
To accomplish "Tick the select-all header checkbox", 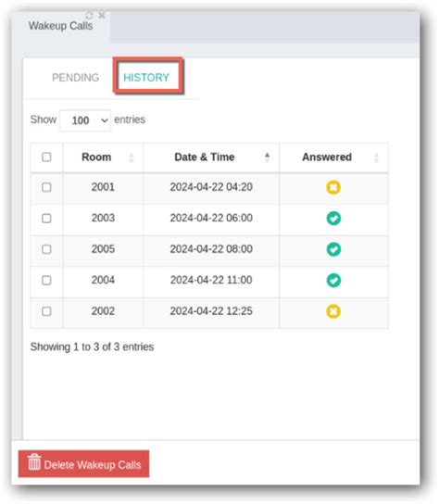I will [46, 157].
